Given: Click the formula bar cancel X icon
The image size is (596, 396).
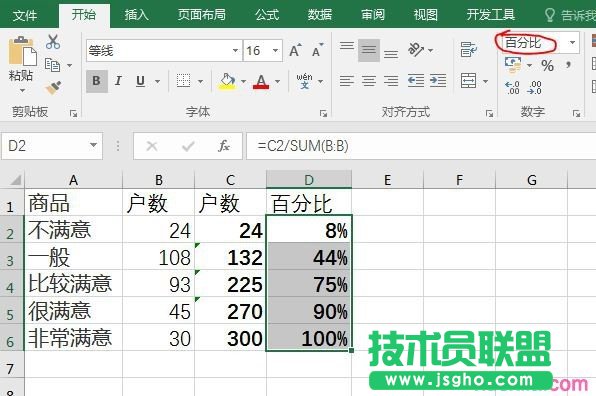Looking at the screenshot, I should (x=152, y=146).
